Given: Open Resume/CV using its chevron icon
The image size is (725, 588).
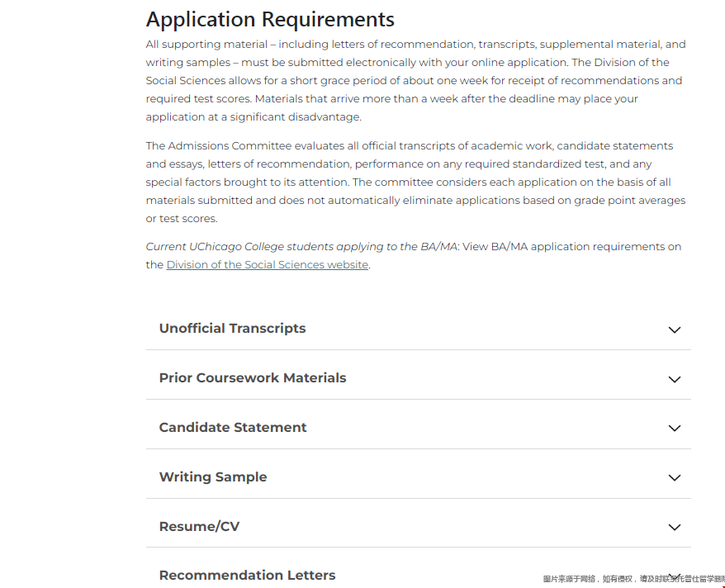Looking at the screenshot, I should pos(674,527).
